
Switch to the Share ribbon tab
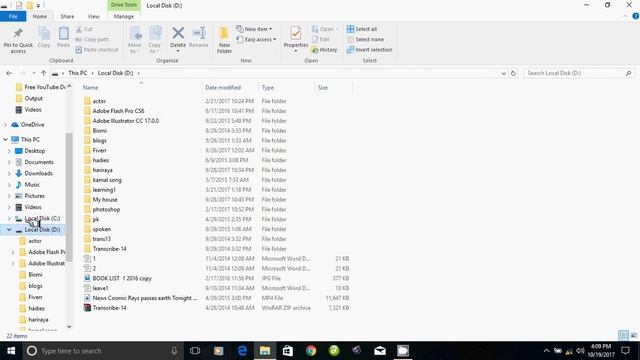click(x=67, y=16)
